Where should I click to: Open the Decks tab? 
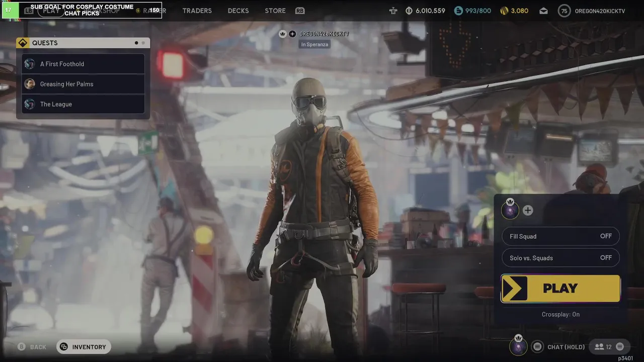pyautogui.click(x=238, y=11)
